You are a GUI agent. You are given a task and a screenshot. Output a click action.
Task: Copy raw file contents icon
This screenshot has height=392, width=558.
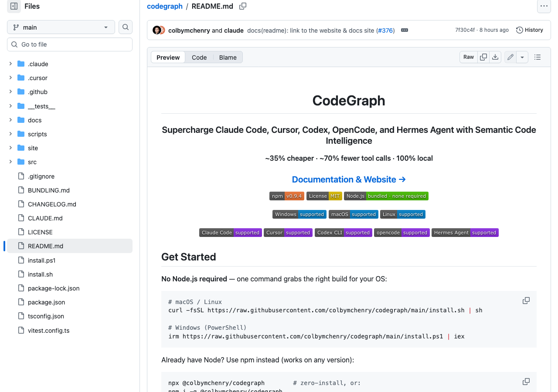click(x=483, y=57)
